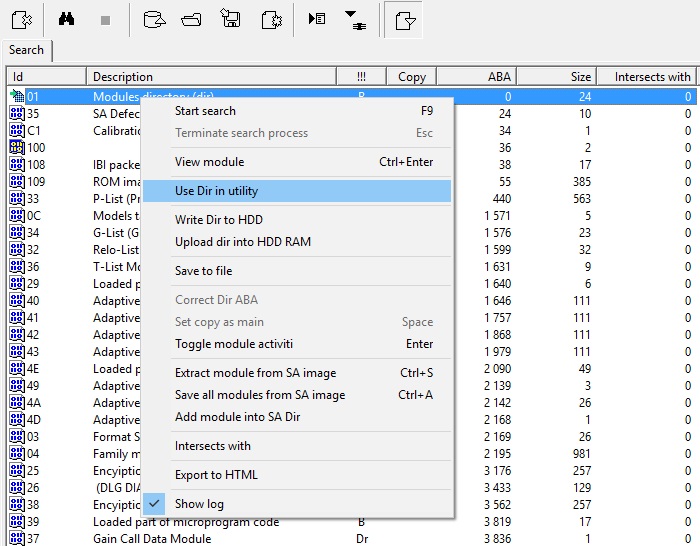Select row 37 Gain Call Data Module
700x546 pixels.
click(x=151, y=539)
